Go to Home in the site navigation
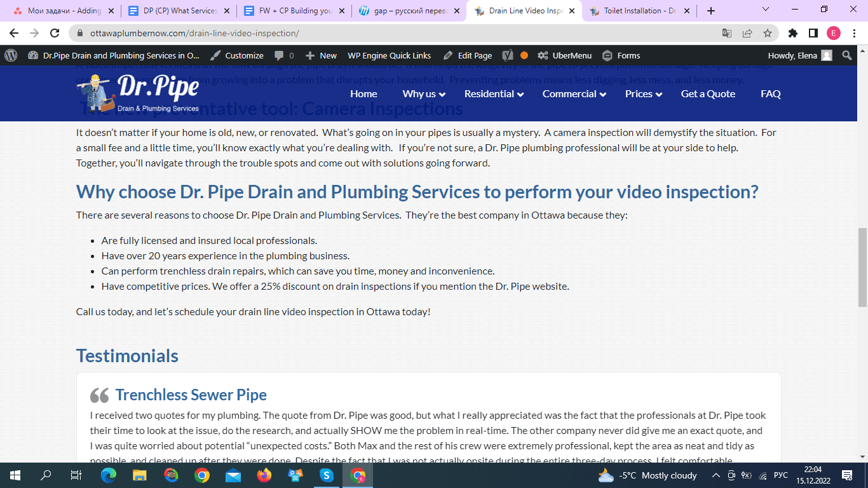The image size is (868, 488). [363, 93]
